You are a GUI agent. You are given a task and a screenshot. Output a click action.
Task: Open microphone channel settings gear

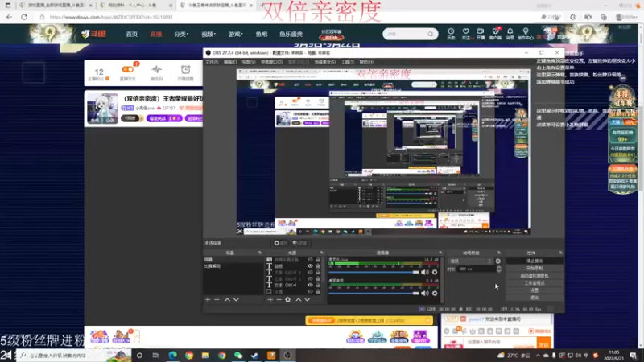[435, 272]
